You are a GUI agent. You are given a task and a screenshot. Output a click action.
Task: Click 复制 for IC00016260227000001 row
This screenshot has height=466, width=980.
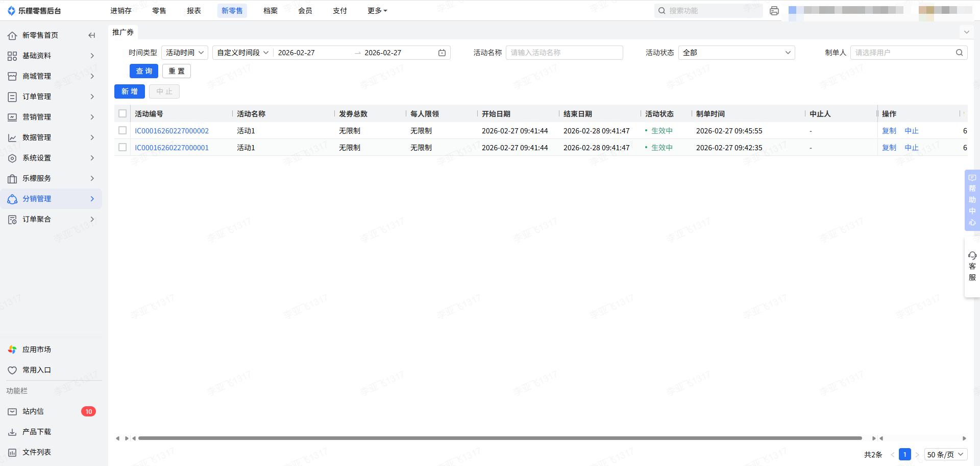889,148
